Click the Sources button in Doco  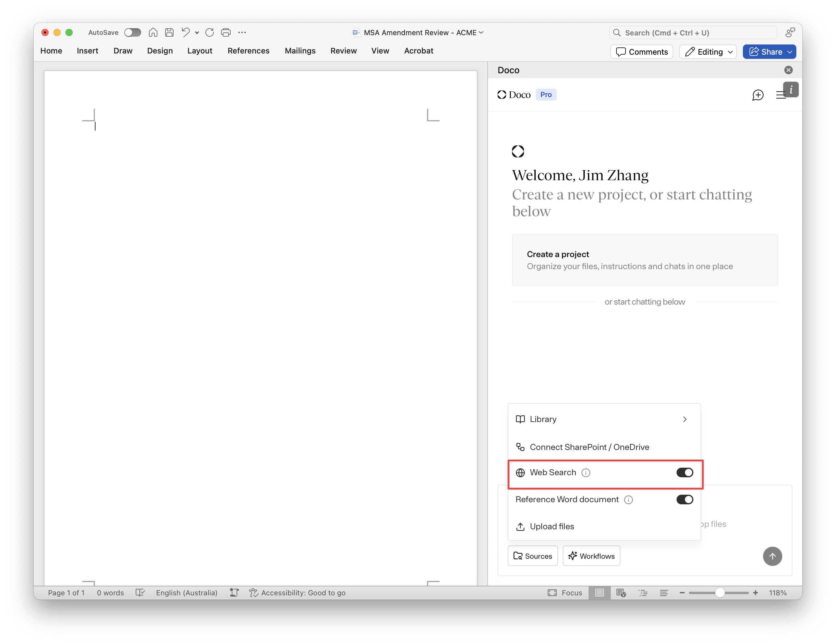pos(532,556)
